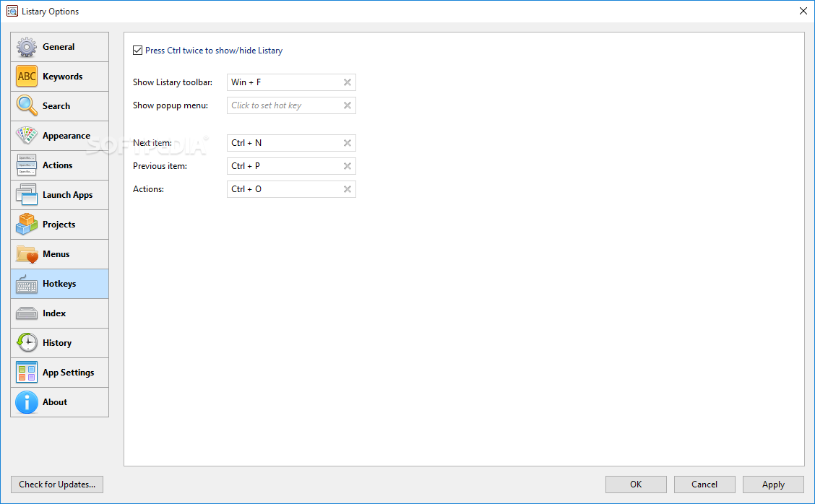Click Check for Updates button

pyautogui.click(x=57, y=485)
